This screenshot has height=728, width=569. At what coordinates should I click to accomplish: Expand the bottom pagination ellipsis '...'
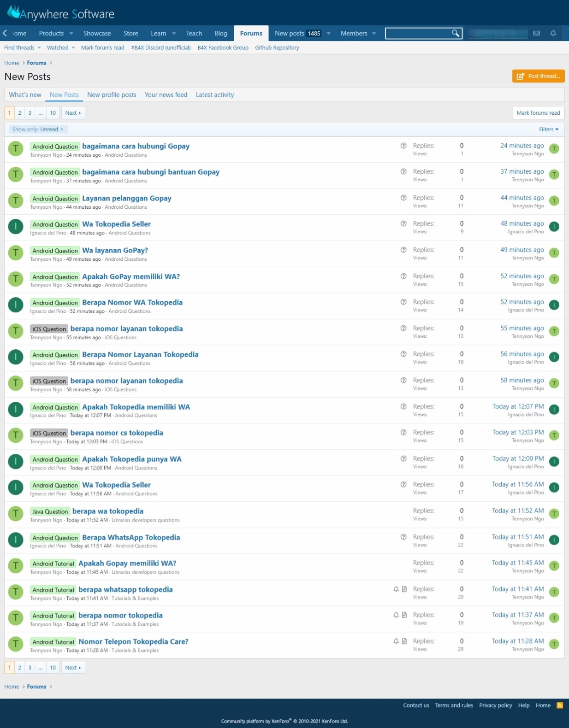tap(41, 668)
